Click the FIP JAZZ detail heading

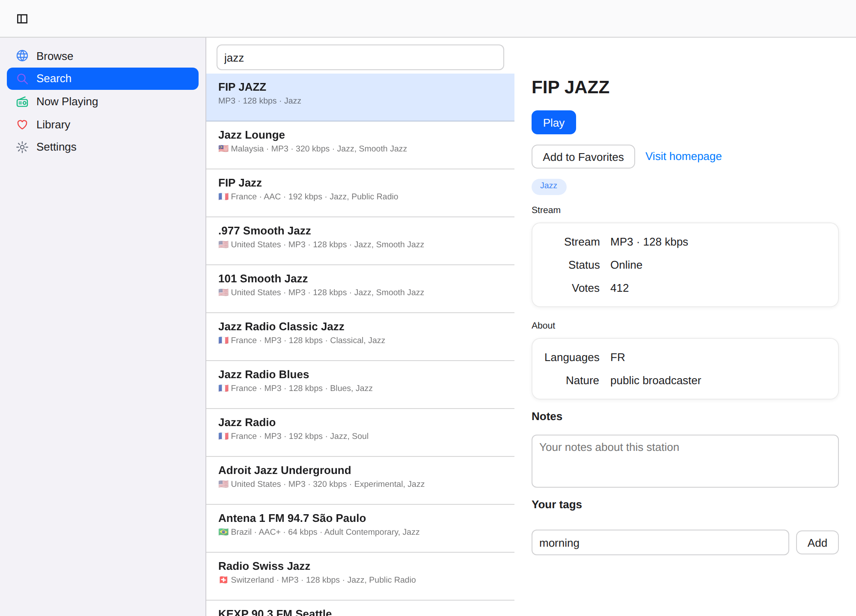(570, 87)
